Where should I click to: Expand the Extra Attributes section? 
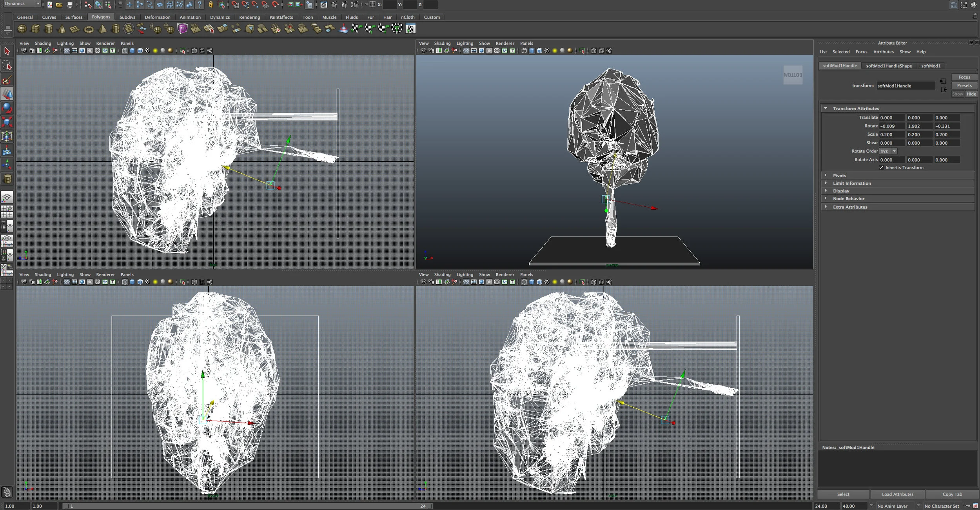click(826, 207)
